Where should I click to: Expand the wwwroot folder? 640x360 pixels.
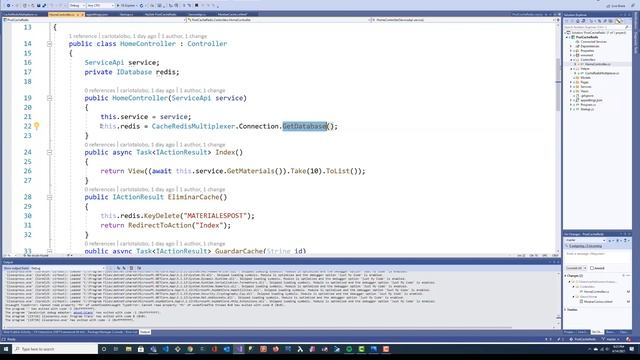(x=571, y=55)
